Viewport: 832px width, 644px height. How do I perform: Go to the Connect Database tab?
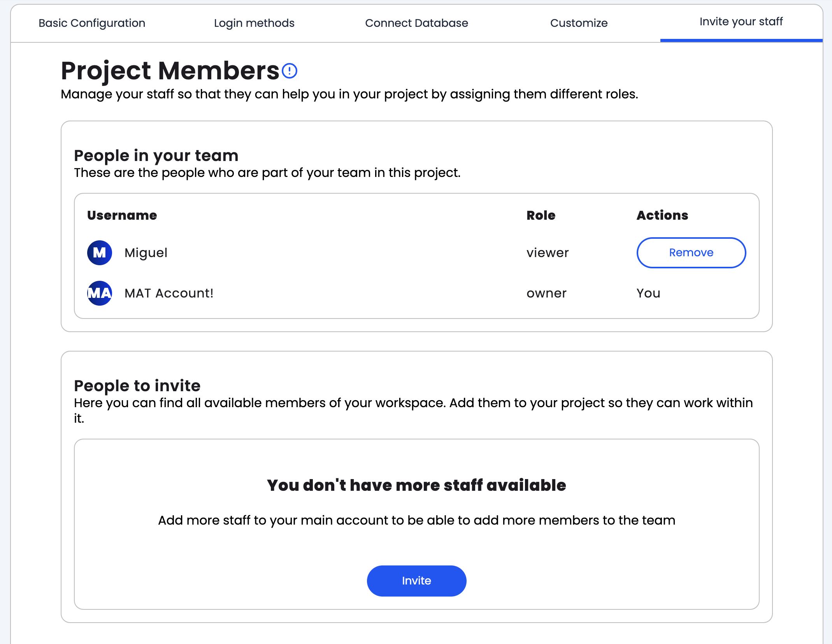pos(416,23)
